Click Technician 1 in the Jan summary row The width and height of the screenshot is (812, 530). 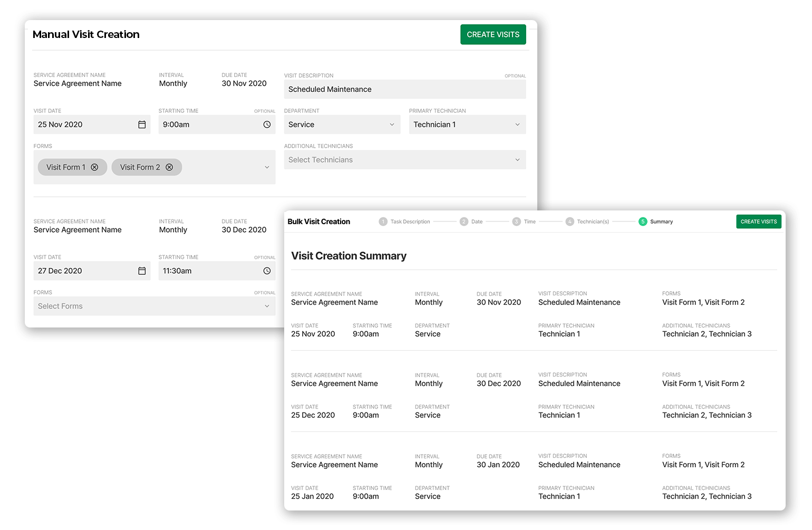pos(559,496)
